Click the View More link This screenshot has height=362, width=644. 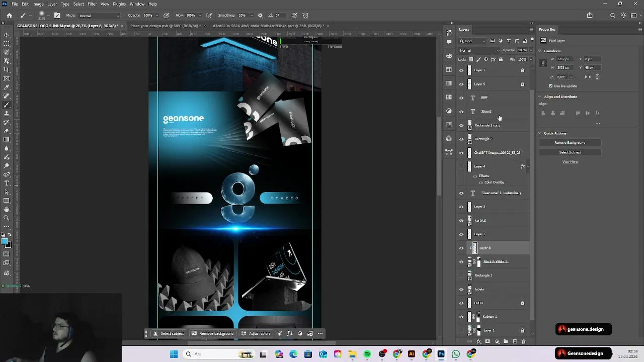[x=570, y=162]
